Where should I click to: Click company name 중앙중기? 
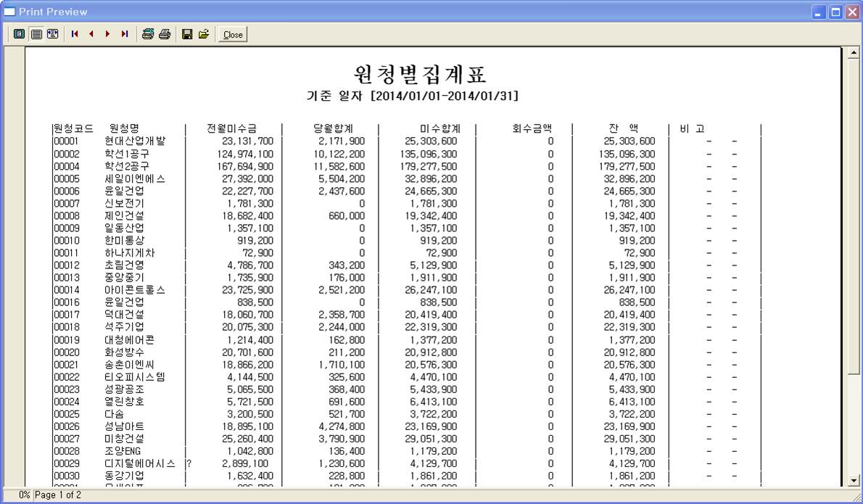click(125, 278)
